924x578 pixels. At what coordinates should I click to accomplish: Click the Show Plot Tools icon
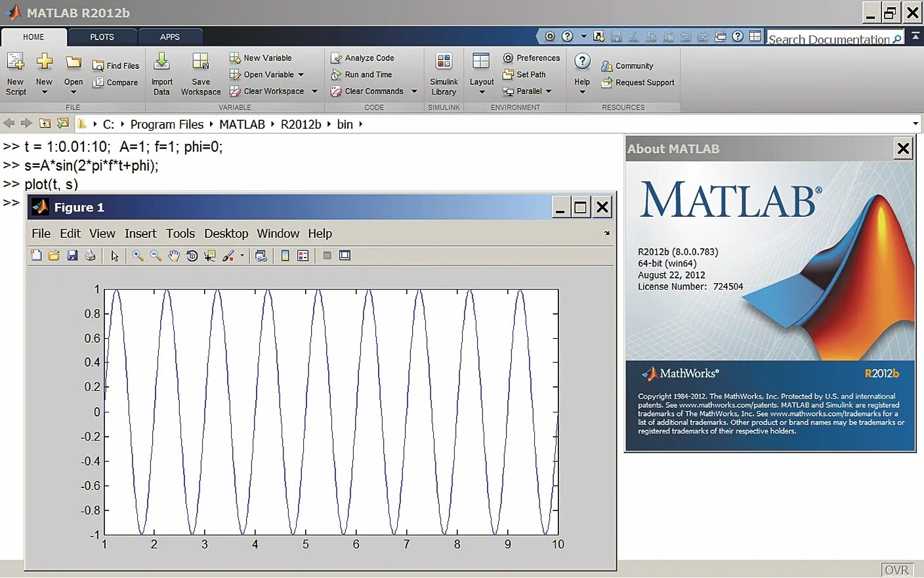(x=345, y=256)
